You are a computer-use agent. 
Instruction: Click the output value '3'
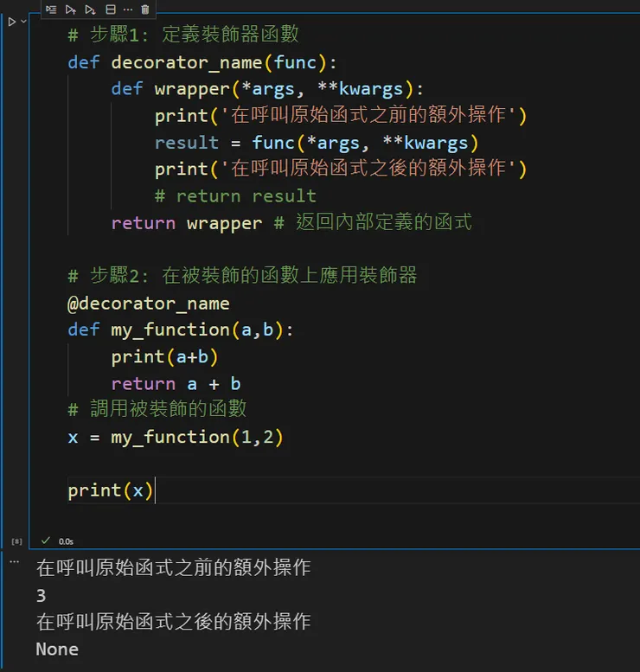pos(42,596)
